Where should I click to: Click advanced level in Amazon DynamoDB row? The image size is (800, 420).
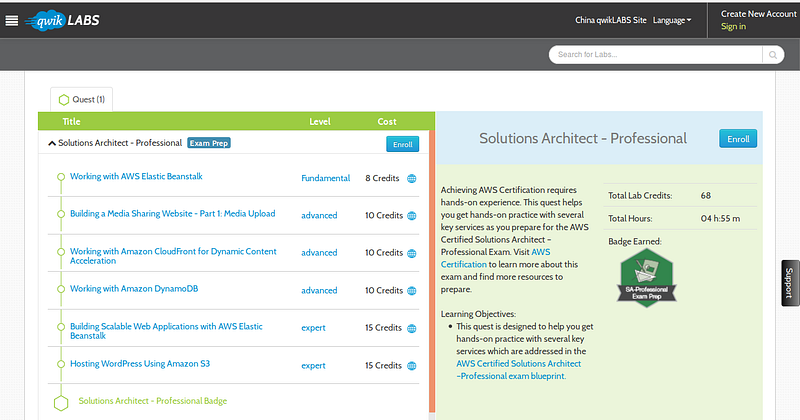coord(319,291)
